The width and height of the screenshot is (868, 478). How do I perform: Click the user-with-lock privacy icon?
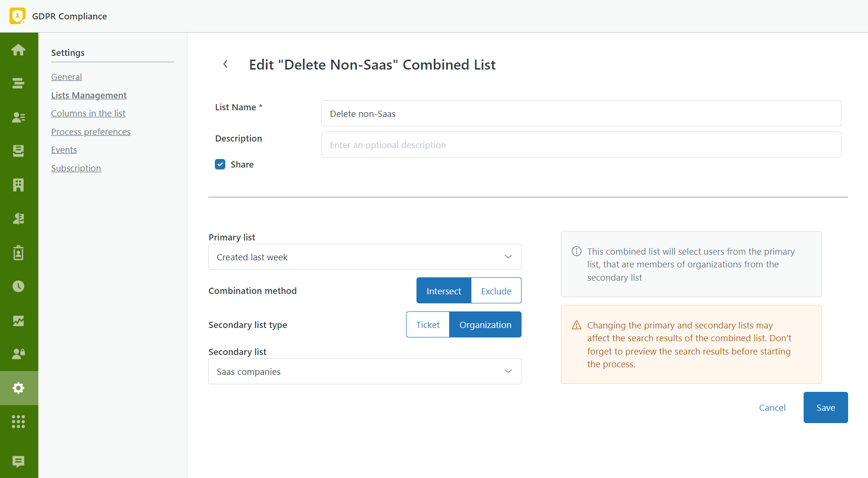coord(18,354)
